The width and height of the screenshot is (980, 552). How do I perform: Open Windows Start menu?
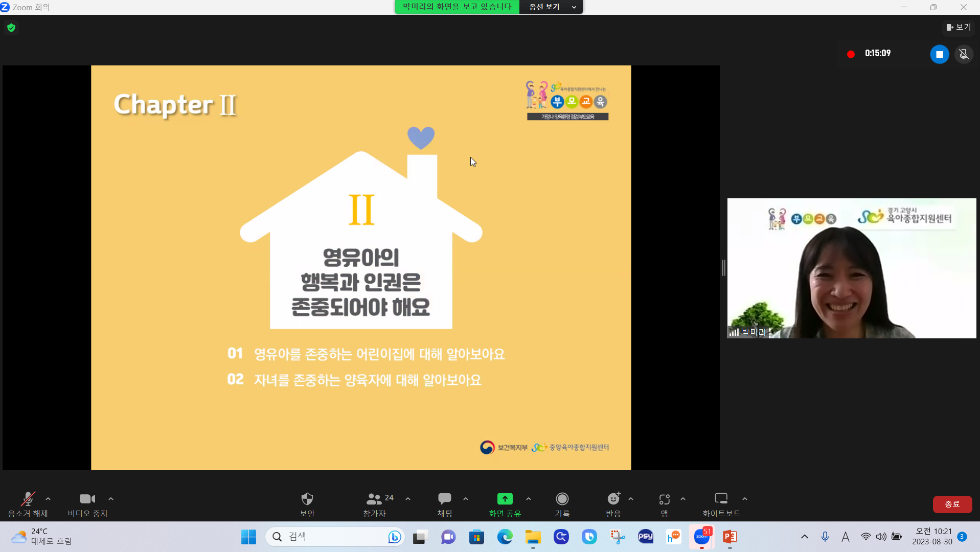click(248, 537)
